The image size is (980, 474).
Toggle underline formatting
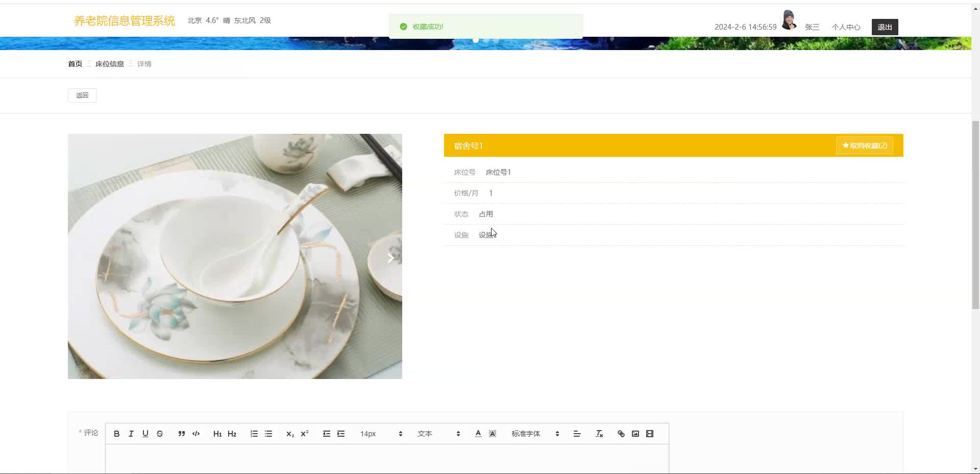145,434
